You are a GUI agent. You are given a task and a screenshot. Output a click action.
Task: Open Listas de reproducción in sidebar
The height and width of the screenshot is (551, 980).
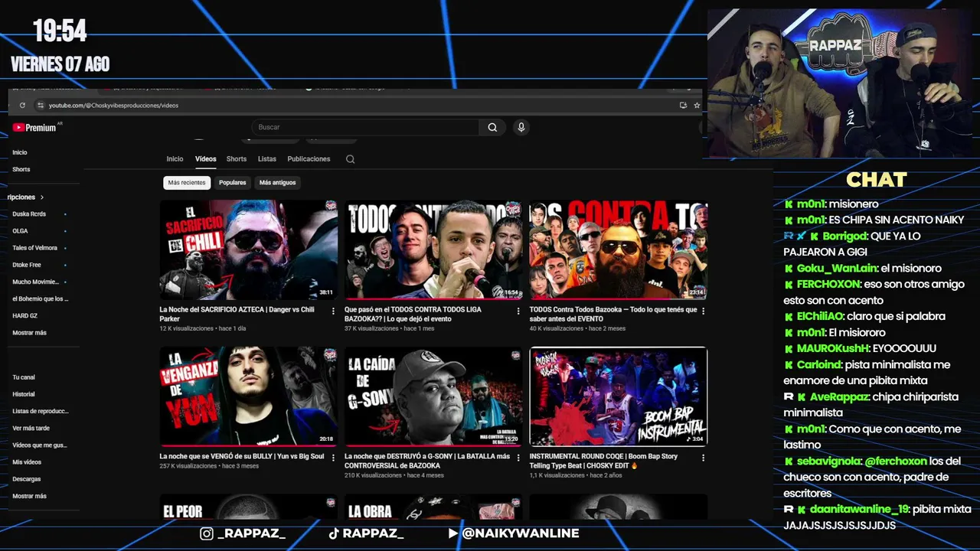pos(41,411)
